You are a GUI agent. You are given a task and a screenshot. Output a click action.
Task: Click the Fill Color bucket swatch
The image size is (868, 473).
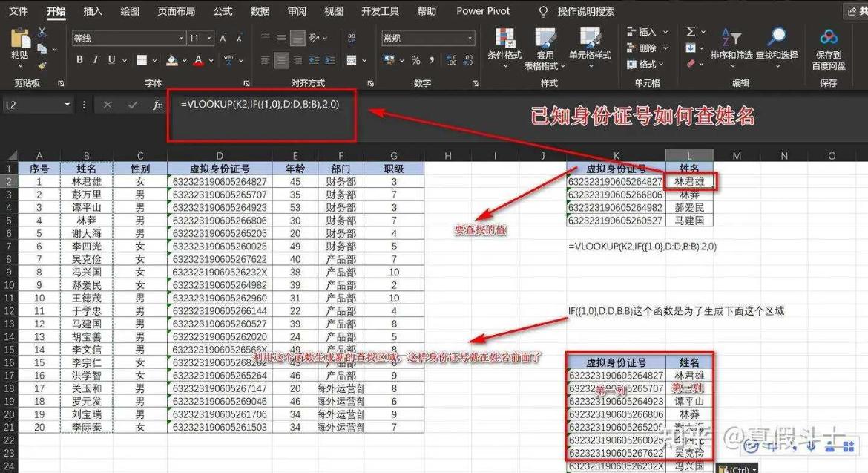[x=172, y=60]
